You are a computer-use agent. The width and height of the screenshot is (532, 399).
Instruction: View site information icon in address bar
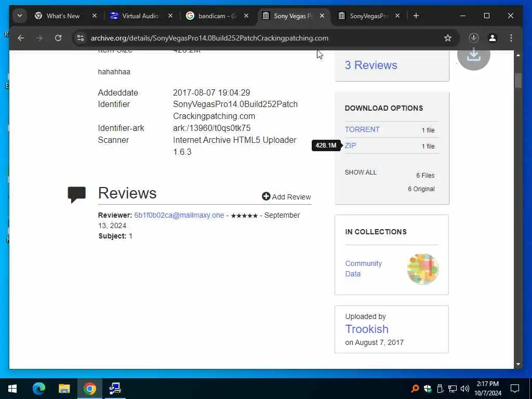81,38
